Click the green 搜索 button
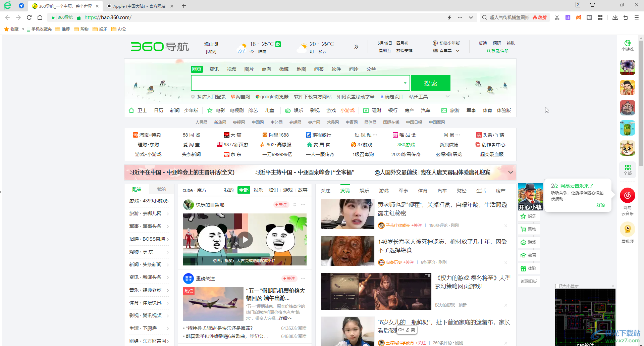644x346 pixels. pyautogui.click(x=431, y=83)
